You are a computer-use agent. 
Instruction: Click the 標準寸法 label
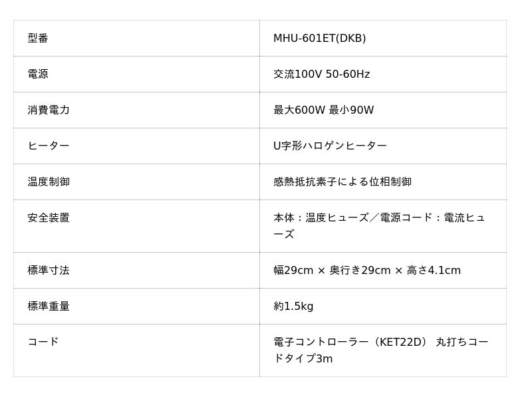49,271
